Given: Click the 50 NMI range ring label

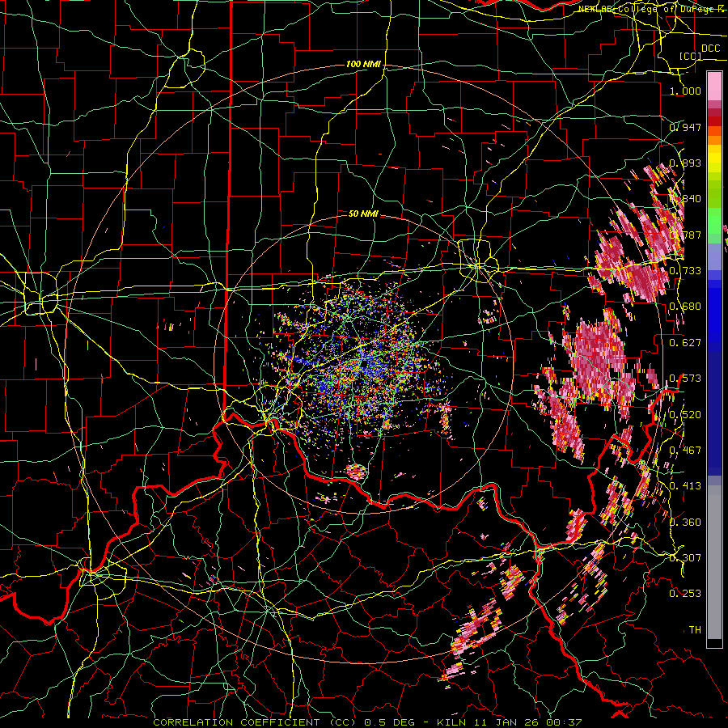Looking at the screenshot, I should pos(363,214).
